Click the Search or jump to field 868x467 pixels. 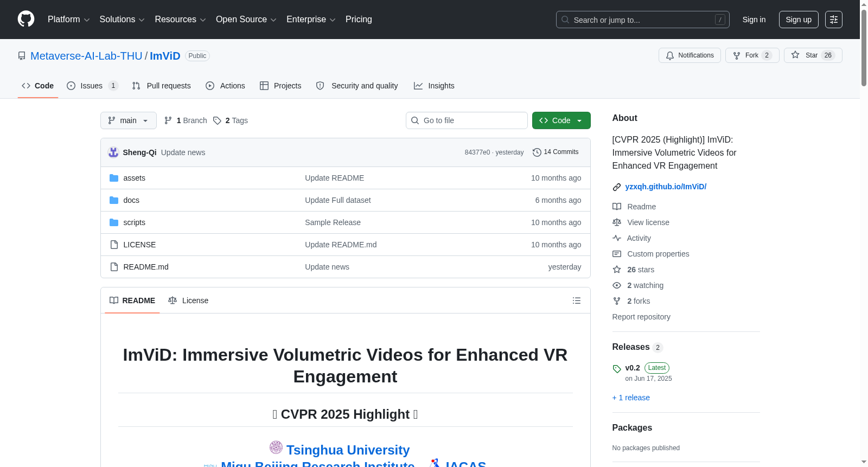[x=643, y=20]
